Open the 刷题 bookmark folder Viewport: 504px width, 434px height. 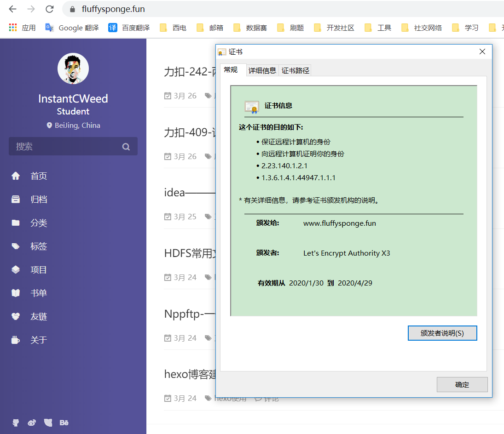coord(290,28)
